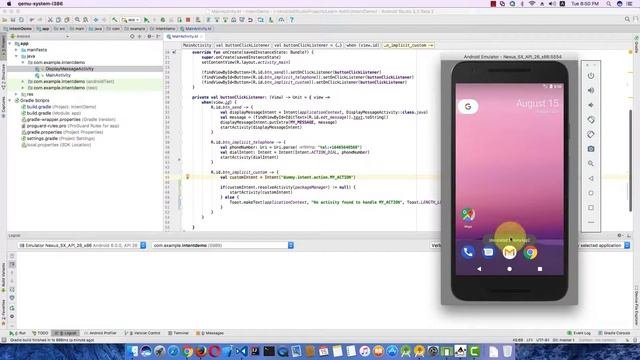640x360 pixels.
Task: Click the emulator Zoom magnifier icon
Action: pyautogui.click(x=591, y=164)
